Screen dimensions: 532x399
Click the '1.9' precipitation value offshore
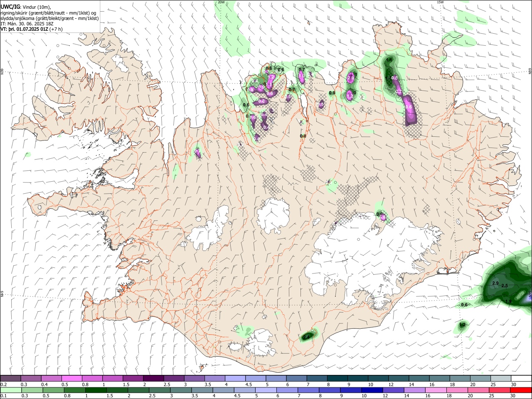(x=508, y=301)
